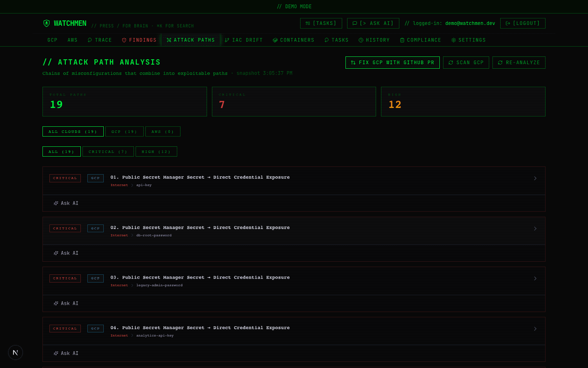Click the SCAN GCP button
588x368 pixels.
(466, 63)
